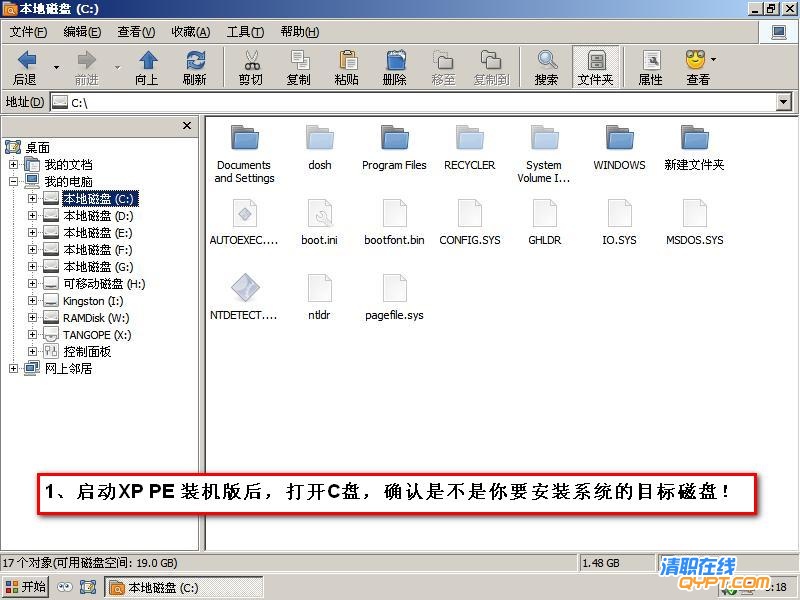Click the Copy (复制) toolbar icon

pos(299,60)
